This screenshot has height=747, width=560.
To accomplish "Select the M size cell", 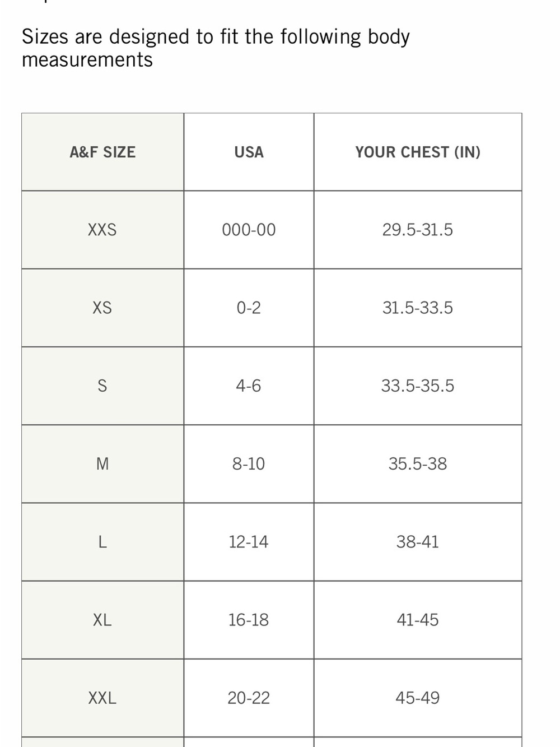I will (x=102, y=463).
